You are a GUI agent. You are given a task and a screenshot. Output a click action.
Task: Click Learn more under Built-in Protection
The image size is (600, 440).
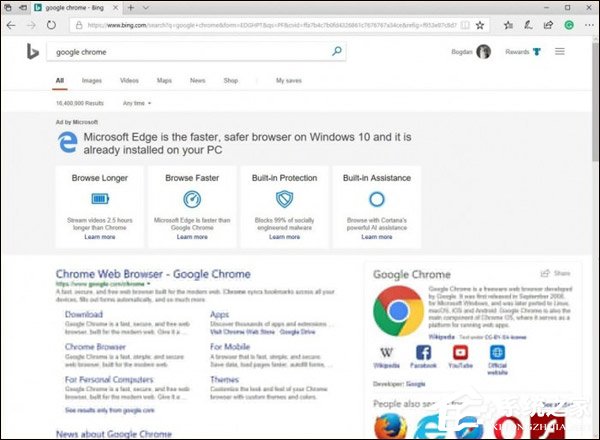(284, 237)
